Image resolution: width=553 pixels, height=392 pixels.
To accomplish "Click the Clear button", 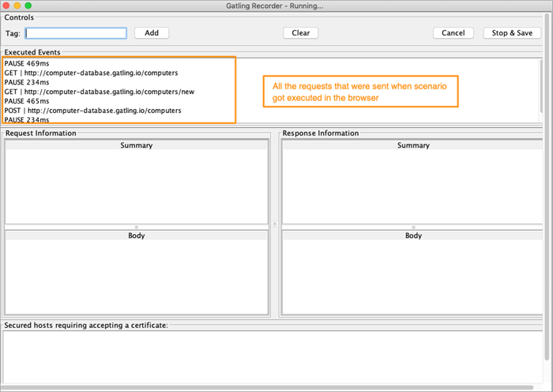I will [300, 33].
